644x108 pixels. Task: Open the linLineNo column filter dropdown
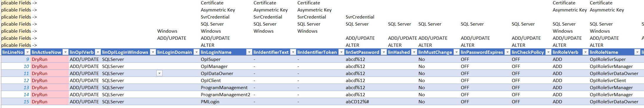pos(27,52)
